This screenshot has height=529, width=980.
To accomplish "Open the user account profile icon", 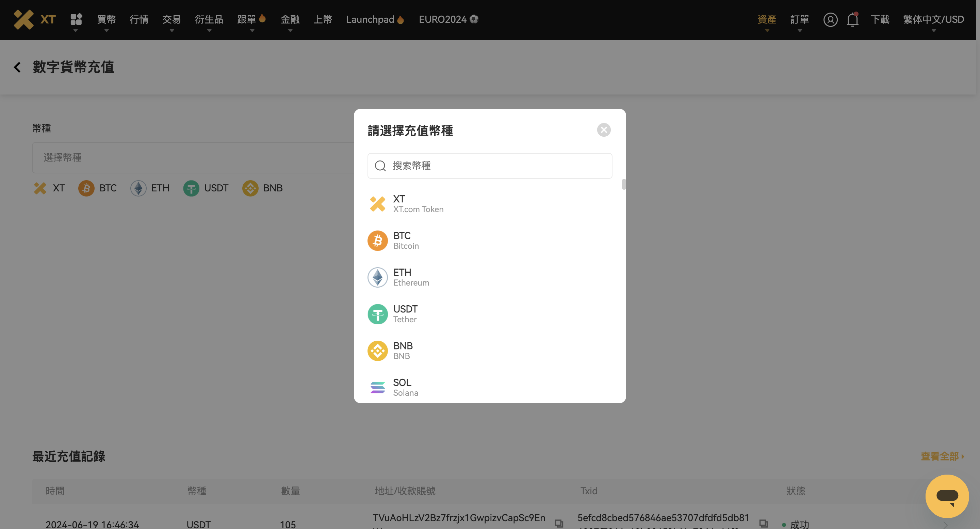I will click(x=830, y=19).
